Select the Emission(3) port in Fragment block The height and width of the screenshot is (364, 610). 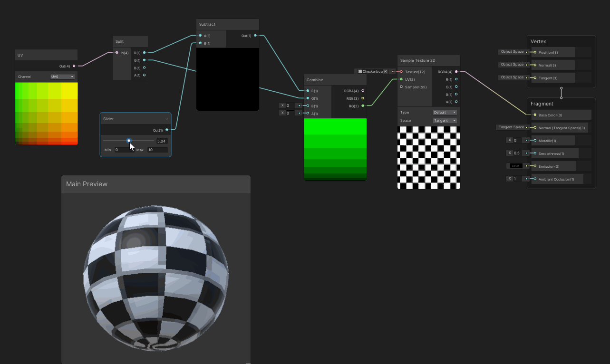pos(535,166)
